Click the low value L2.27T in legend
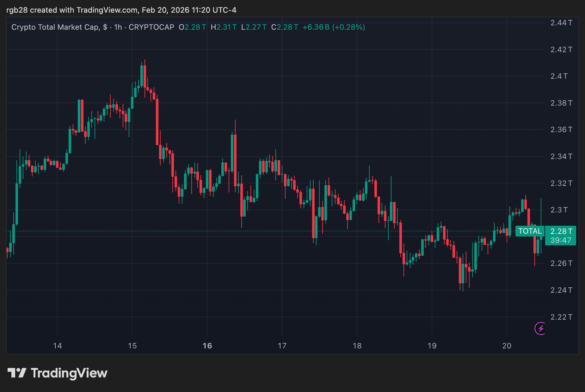Screen dimensions: 585x392 [x=253, y=27]
